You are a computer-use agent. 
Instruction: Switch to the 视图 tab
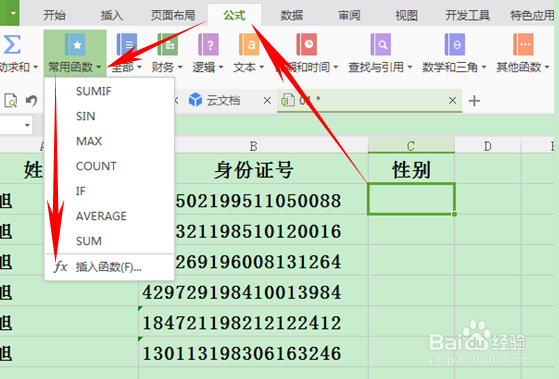click(406, 15)
